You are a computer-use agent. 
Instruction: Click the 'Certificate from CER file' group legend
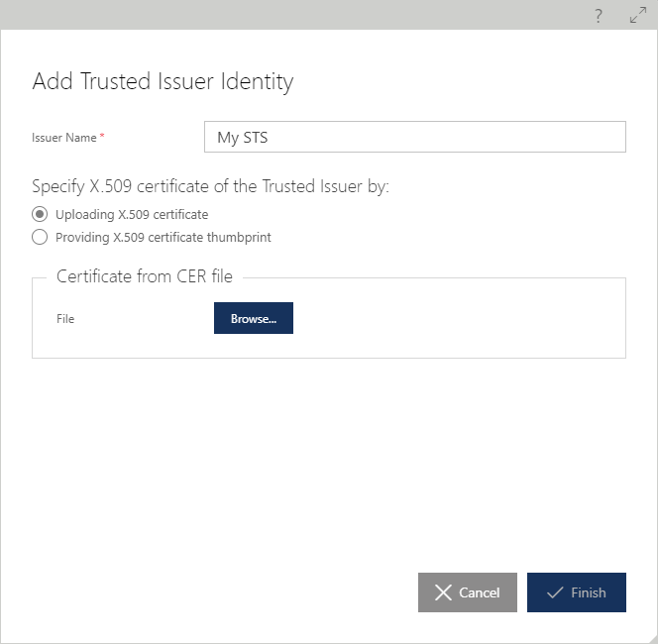coord(145,276)
